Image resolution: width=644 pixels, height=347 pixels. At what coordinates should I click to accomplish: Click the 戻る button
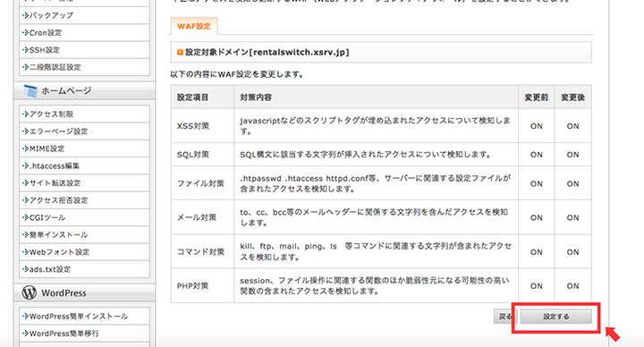pos(504,317)
